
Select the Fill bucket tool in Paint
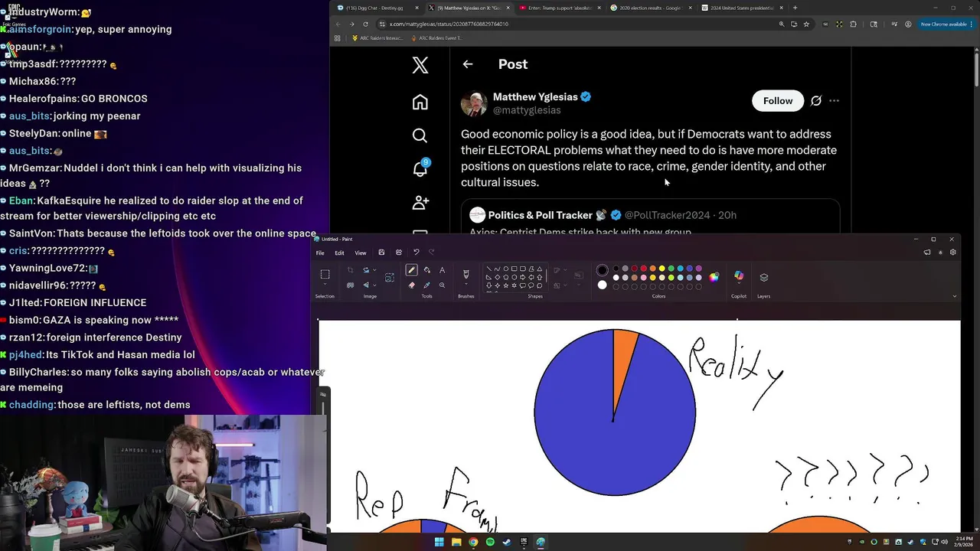point(426,270)
